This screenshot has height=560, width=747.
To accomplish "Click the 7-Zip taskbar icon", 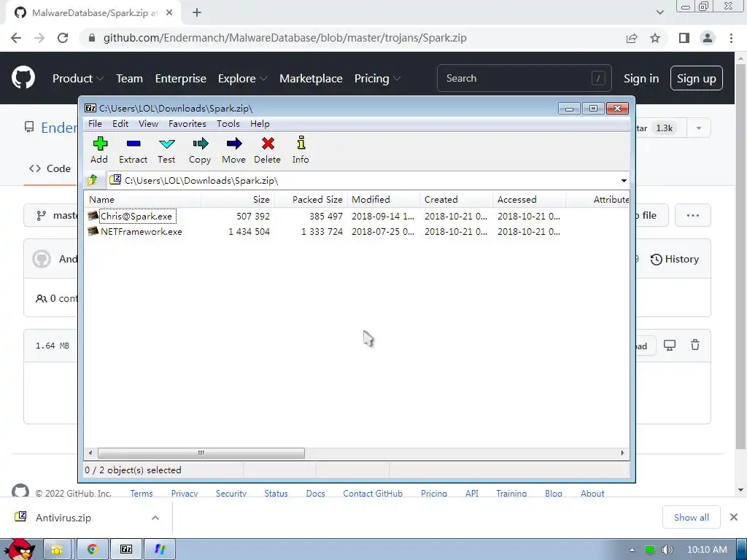I will coord(125,549).
